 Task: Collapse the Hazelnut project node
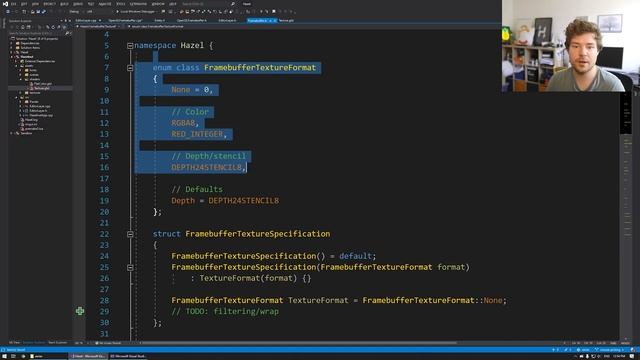[11, 57]
